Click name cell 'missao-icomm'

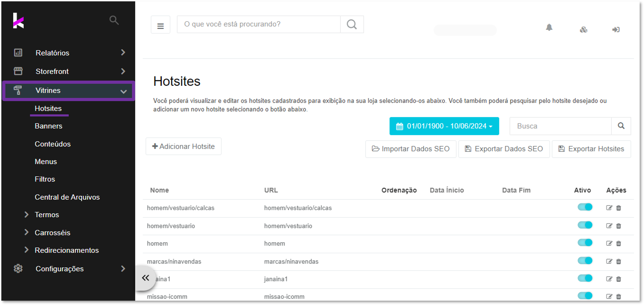(167, 297)
